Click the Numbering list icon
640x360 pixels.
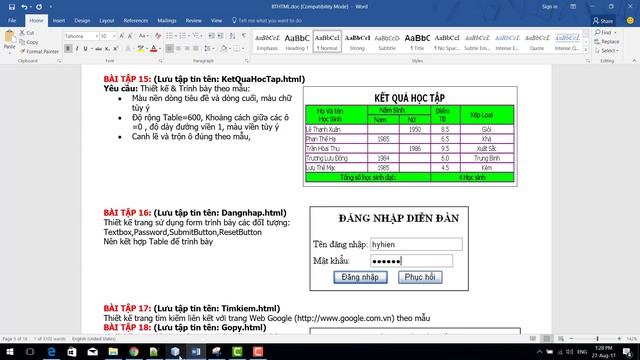182,36
